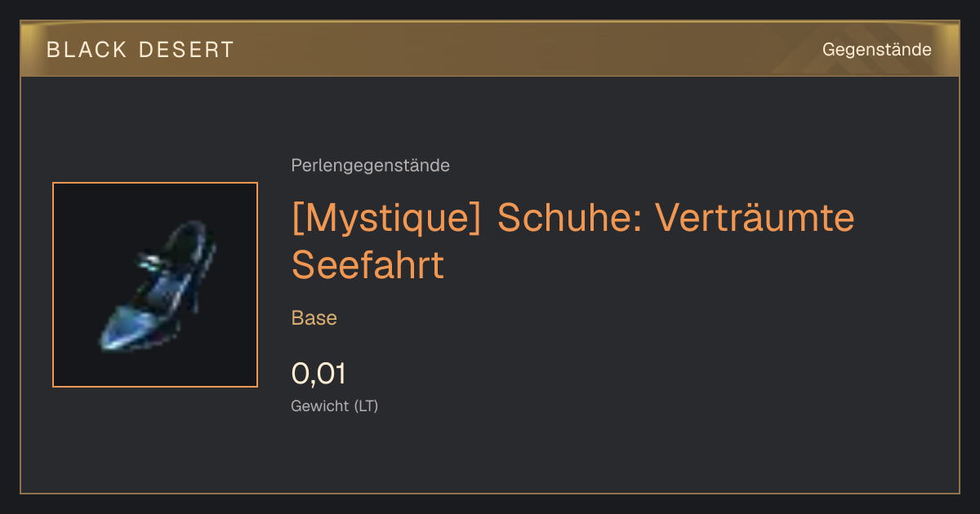
Task: Click the word Seefahrt on the second title line
Action: (367, 264)
